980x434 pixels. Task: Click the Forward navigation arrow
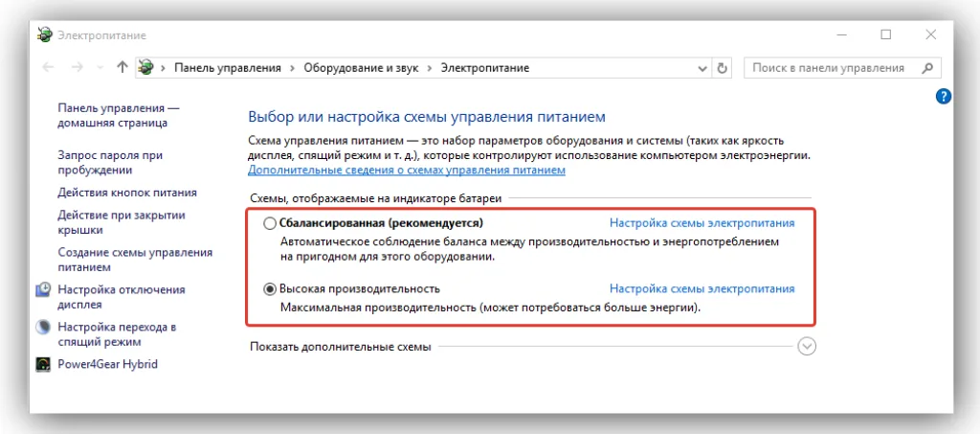click(77, 67)
